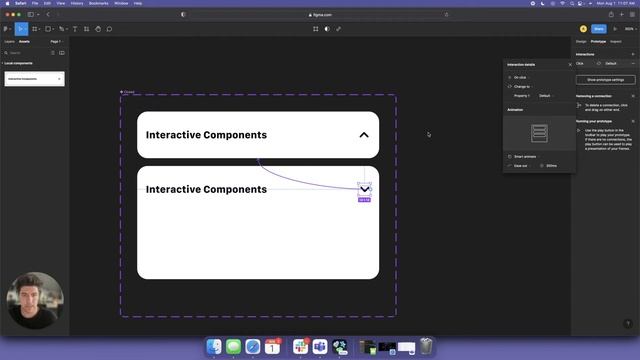Switch to the Layers tab

(x=9, y=42)
